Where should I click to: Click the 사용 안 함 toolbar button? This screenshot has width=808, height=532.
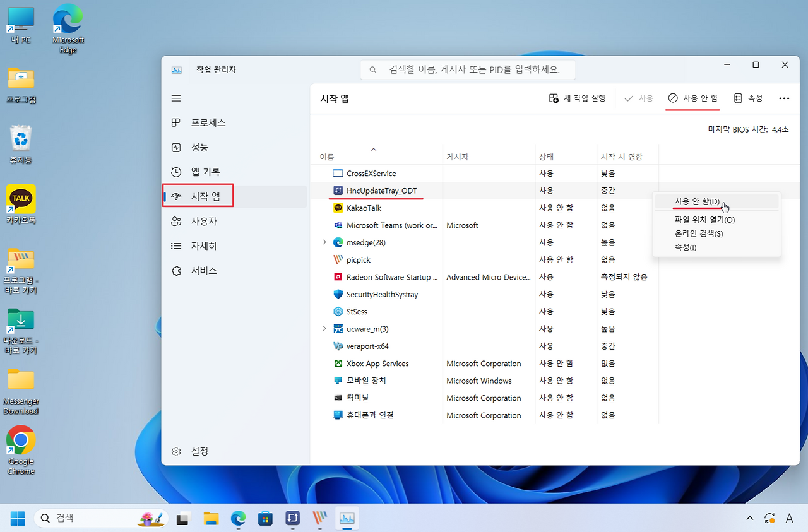(692, 98)
